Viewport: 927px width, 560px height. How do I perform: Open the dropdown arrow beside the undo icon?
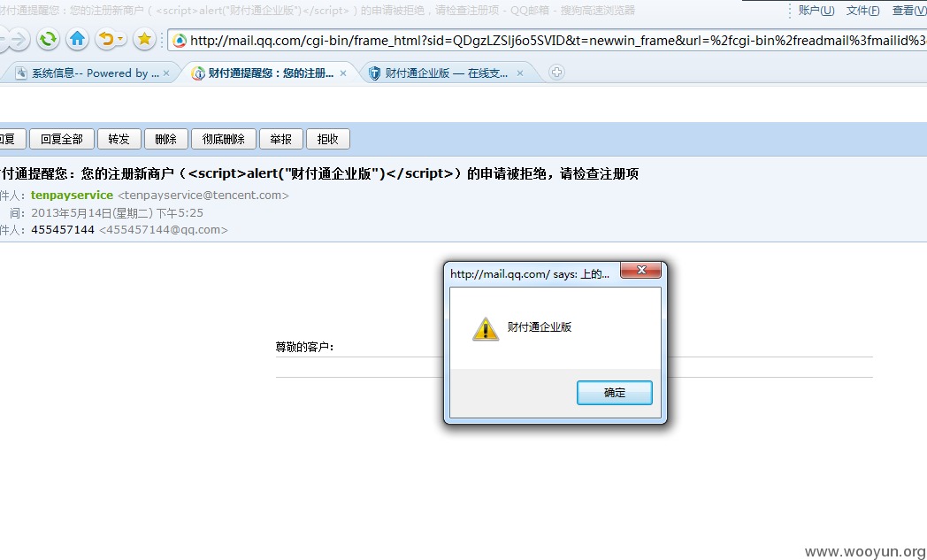click(x=120, y=40)
